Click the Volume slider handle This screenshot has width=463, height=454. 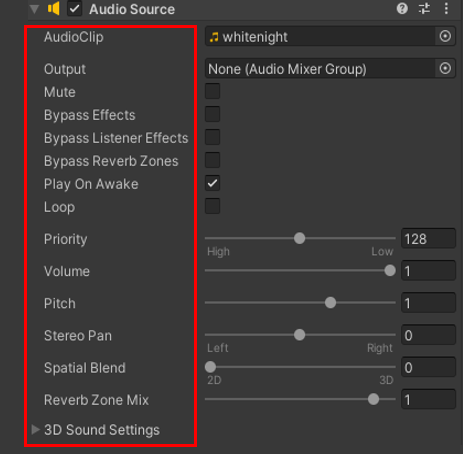pos(390,270)
